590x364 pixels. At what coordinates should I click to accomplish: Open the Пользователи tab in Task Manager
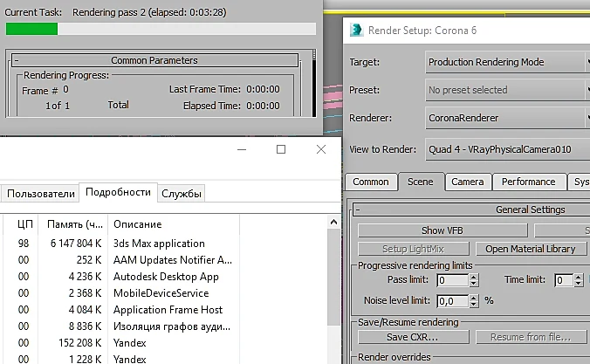point(41,194)
